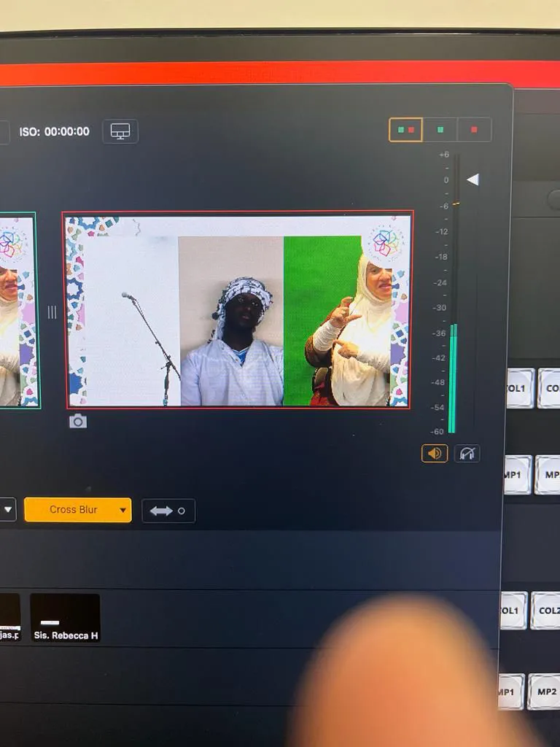Click the red-bordered program video window

[x=238, y=310]
